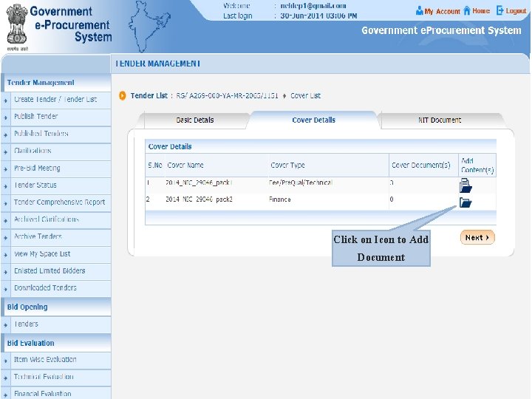Click Fee/PreQual/Technical cover type cell

pos(301,183)
